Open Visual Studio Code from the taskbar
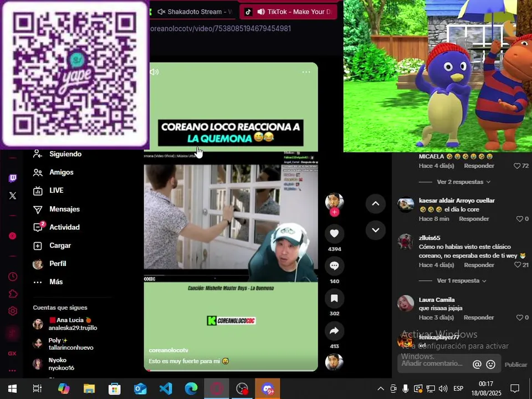Viewport: 532px width, 399px height. 166,388
